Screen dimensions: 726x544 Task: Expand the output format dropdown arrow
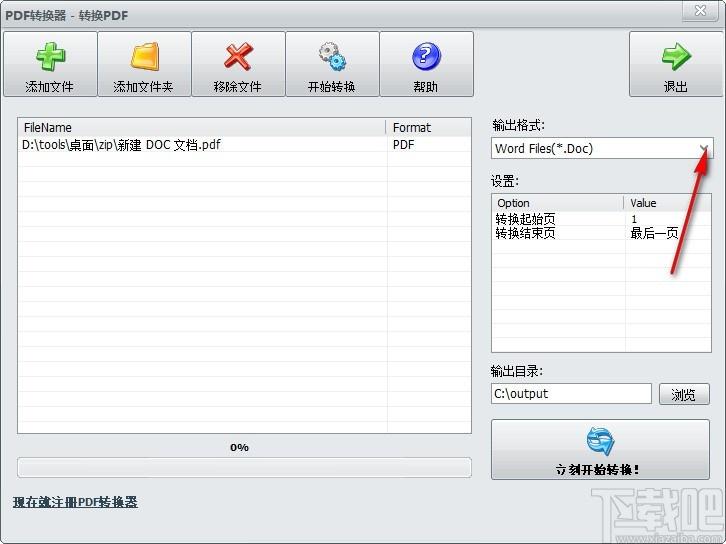click(x=704, y=149)
